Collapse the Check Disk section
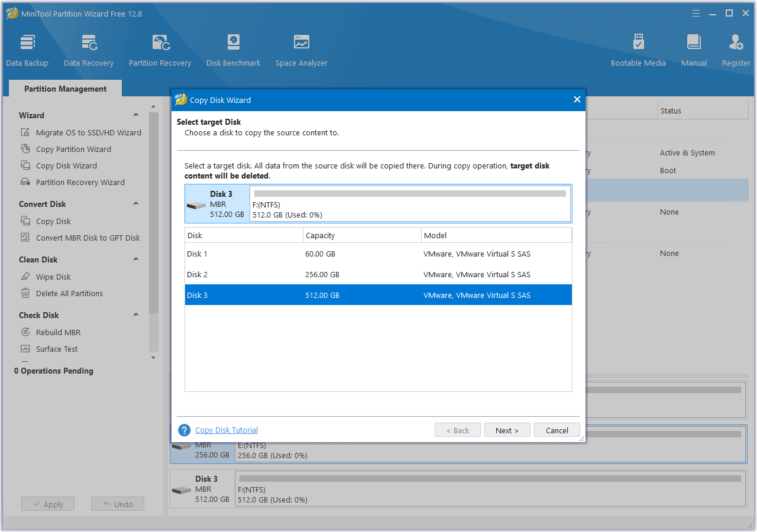 [x=136, y=315]
